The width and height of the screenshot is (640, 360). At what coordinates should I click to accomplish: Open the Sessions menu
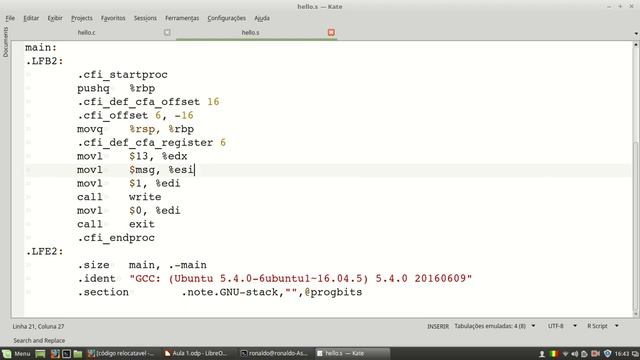coord(145,18)
